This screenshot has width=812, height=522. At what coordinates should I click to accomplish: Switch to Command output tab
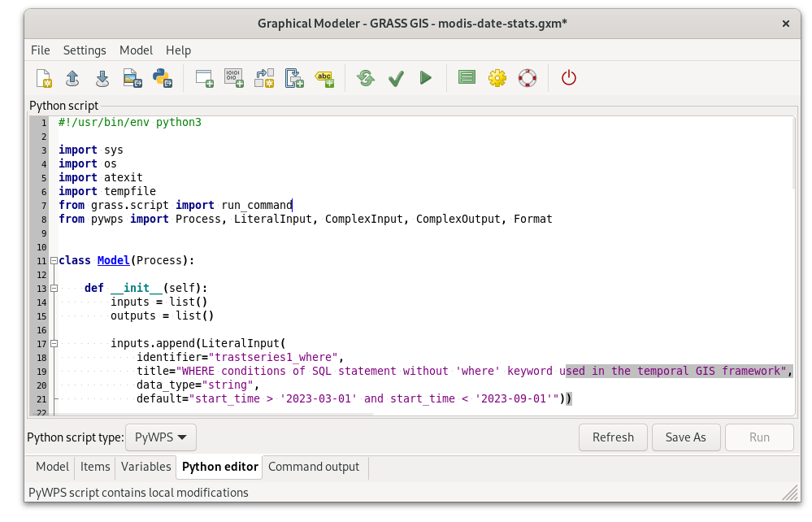coord(314,467)
